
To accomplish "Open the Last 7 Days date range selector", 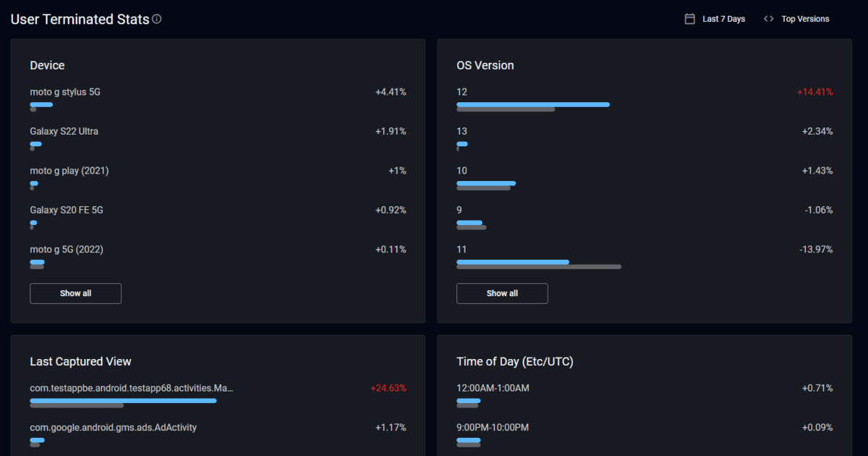I will pos(723,18).
